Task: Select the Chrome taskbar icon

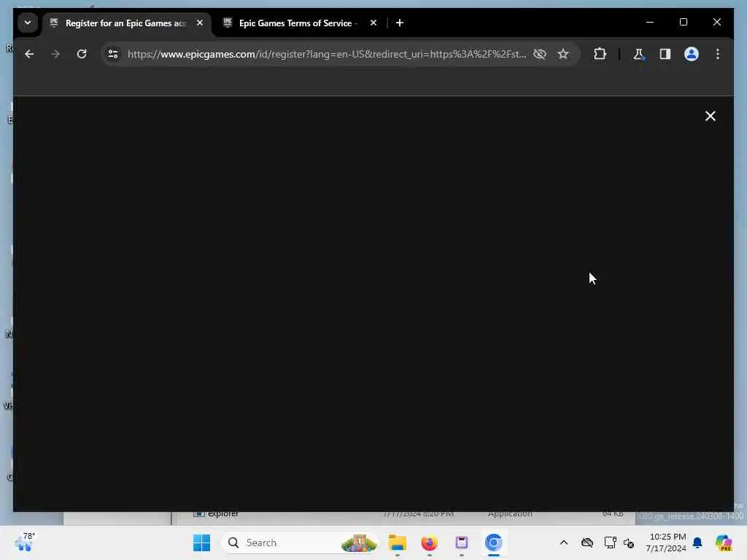Action: (494, 542)
